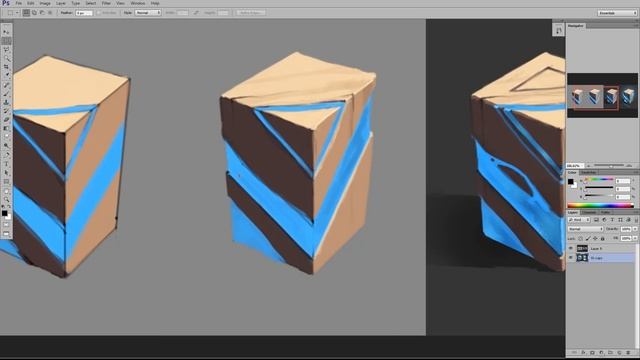Open the Style dropdown in options bar
Image resolution: width=640 pixels, height=360 pixels.
(x=148, y=13)
